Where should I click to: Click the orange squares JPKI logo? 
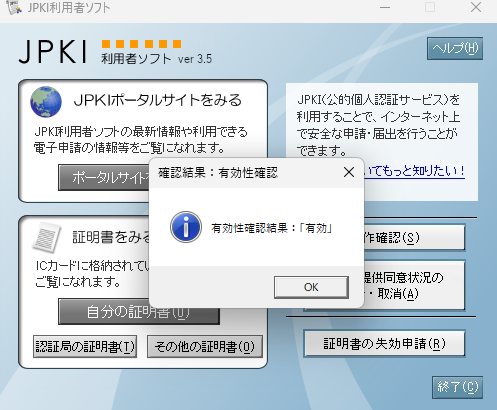(x=142, y=44)
